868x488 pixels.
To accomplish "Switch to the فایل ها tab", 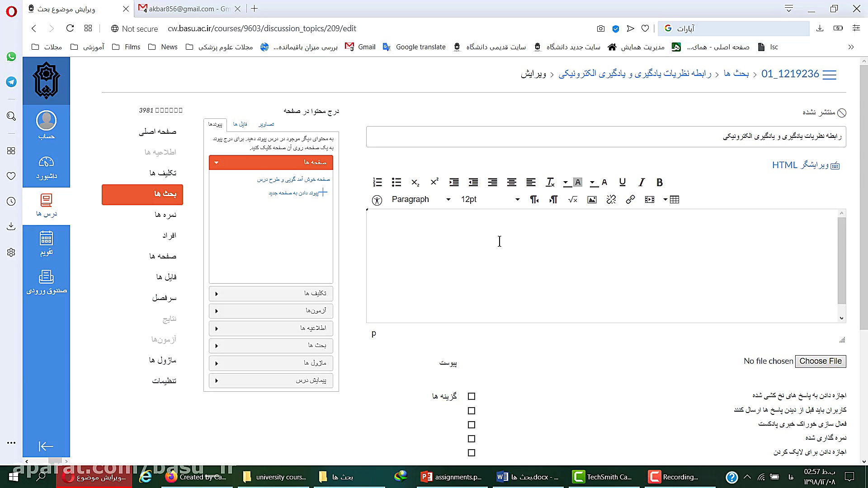I will 239,123.
